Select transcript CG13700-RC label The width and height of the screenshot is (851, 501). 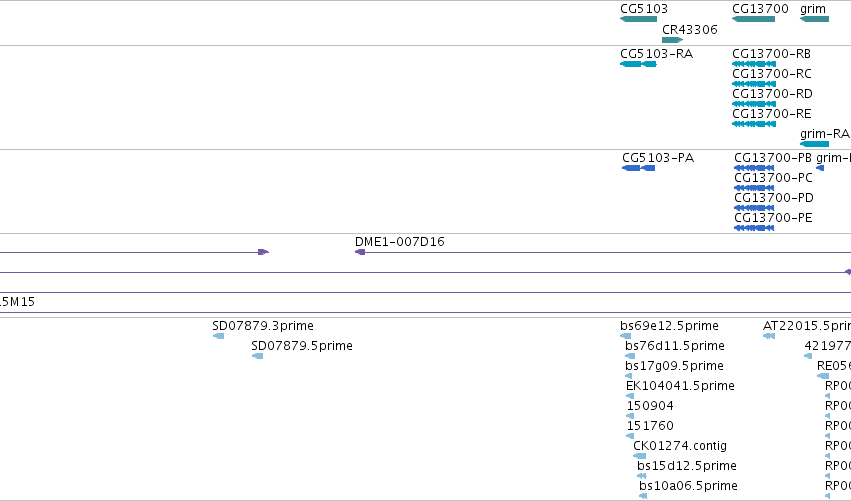click(772, 74)
